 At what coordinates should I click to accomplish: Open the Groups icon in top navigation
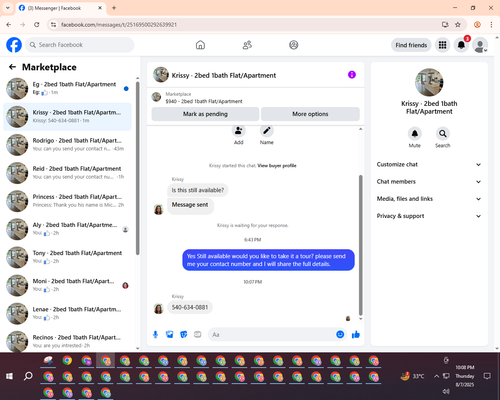tap(294, 45)
